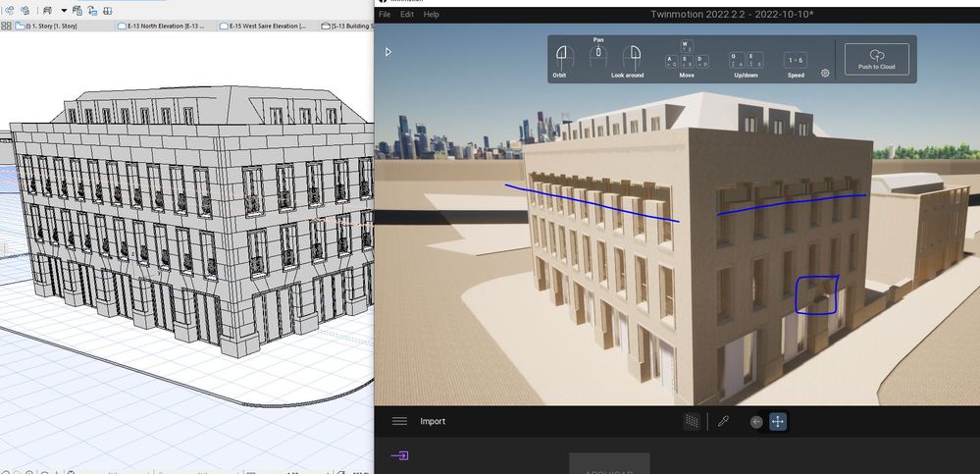Click the Import label in Twinmotion dock
Screen dimensions: 980x474
click(433, 421)
